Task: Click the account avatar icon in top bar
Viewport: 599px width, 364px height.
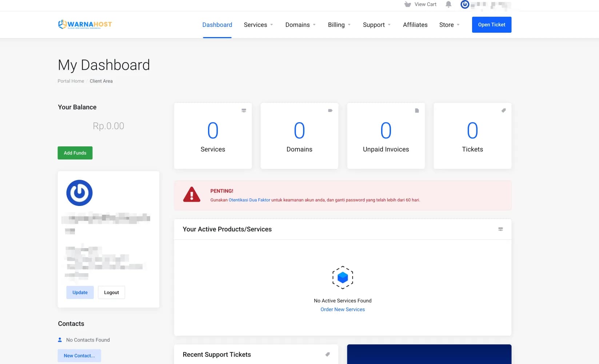Action: click(x=465, y=4)
